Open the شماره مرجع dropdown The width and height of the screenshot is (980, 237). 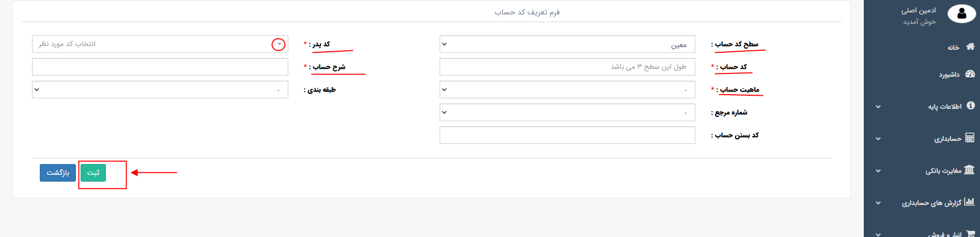tap(567, 112)
